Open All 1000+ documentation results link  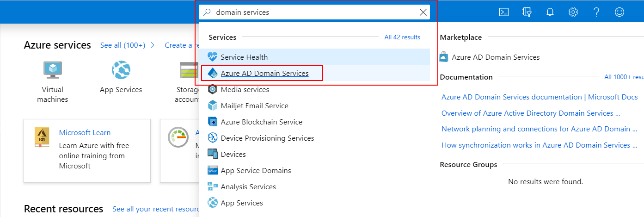click(x=624, y=77)
